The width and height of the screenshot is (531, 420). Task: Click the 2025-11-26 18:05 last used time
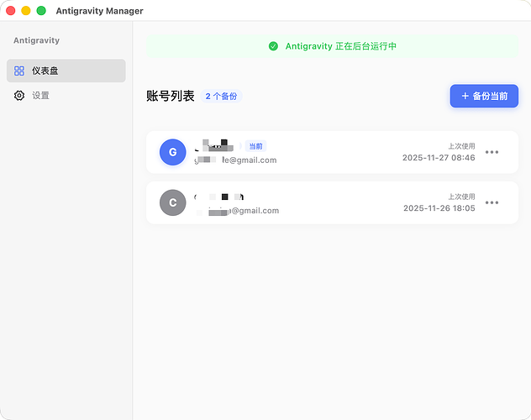coord(439,208)
